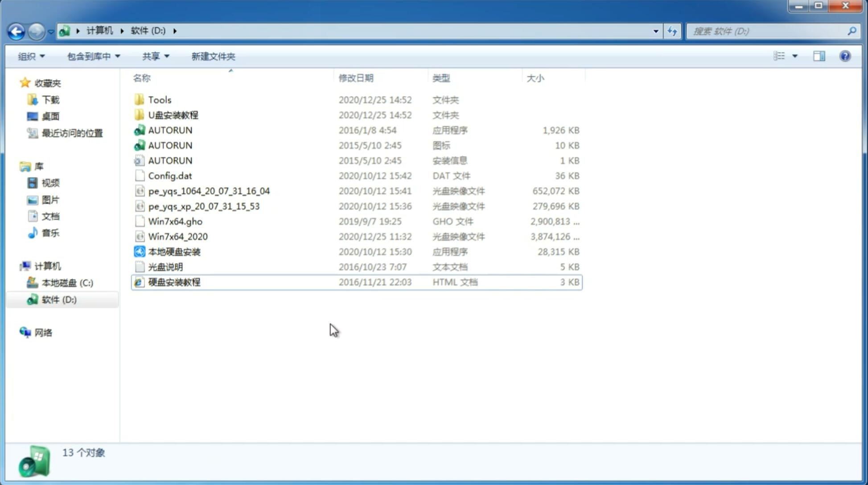Click 新建文件夹 button
The height and width of the screenshot is (485, 868).
[x=213, y=56]
